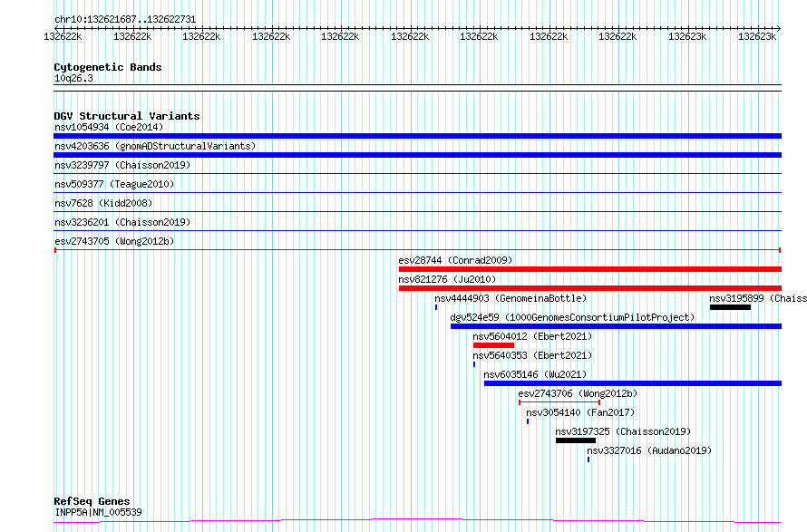
Task: Open the nsv4203636 (gnomADStructuralVariants) label
Action: [155, 146]
